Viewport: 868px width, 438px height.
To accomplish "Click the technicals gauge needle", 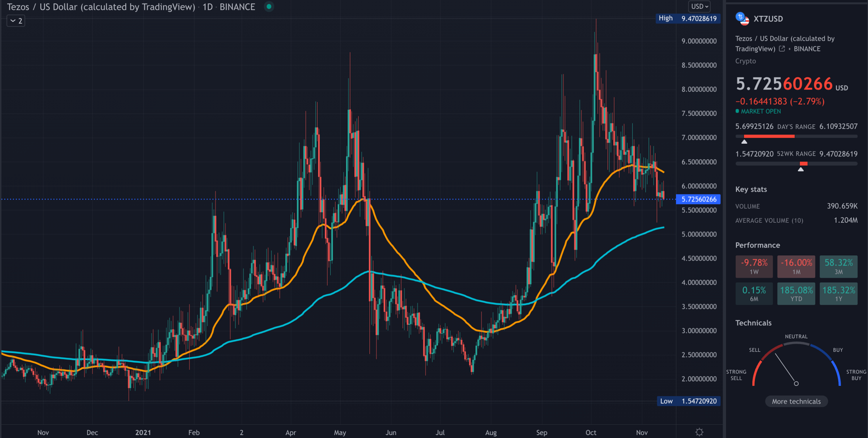I will pyautogui.click(x=786, y=369).
